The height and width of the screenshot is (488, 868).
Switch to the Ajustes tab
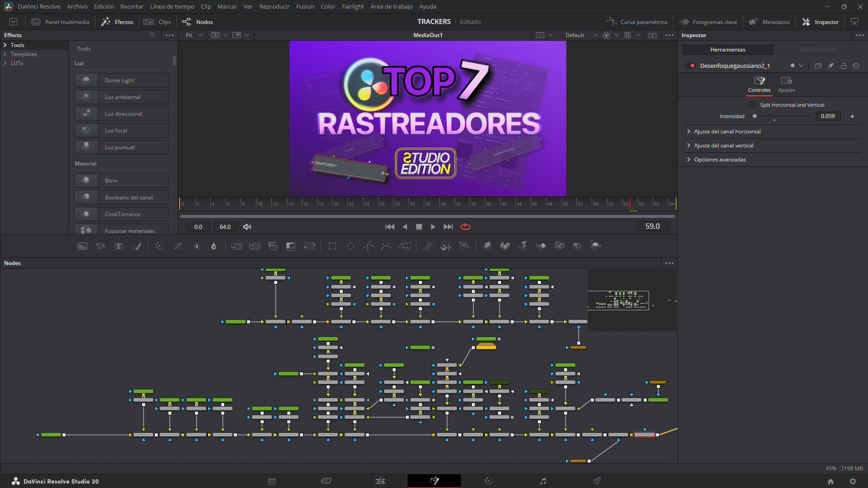(x=787, y=85)
